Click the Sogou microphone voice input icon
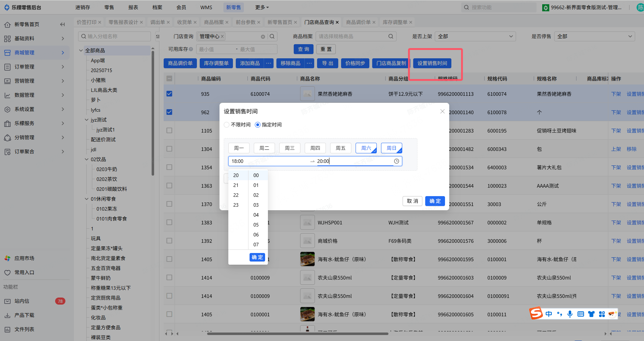 (570, 314)
